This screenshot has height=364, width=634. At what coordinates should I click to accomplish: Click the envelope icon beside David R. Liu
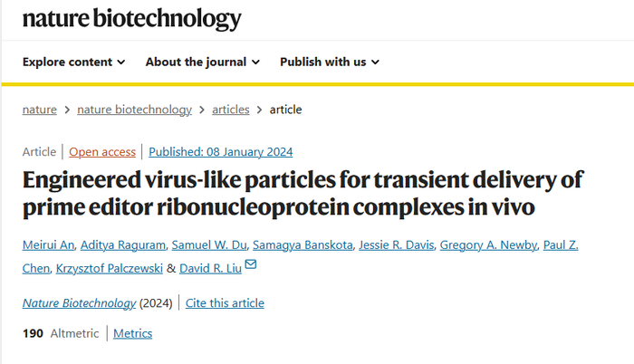pos(251,264)
